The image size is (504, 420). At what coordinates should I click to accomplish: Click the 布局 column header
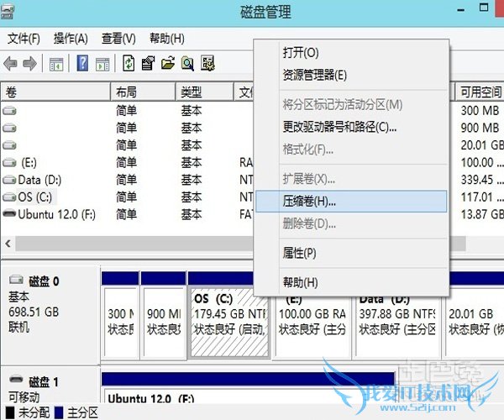(144, 92)
